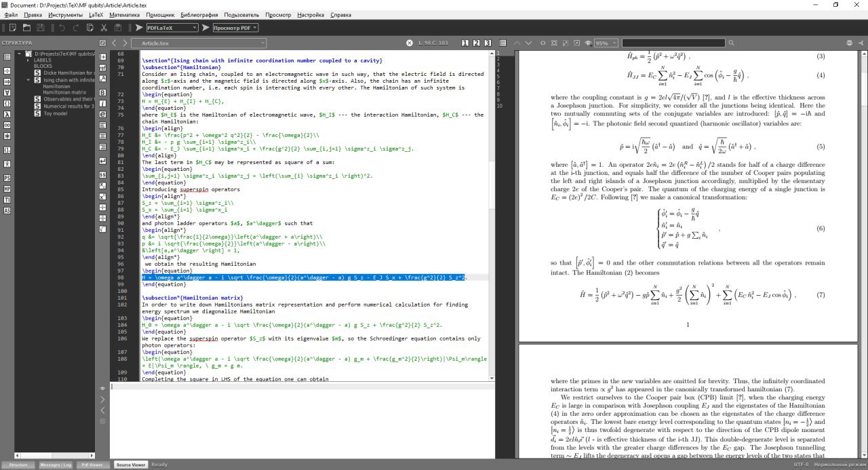Open the Инструменты menu
Viewport: 868px width, 470px height.
pos(66,14)
